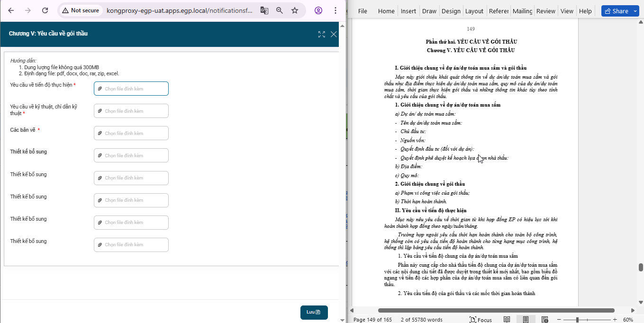This screenshot has width=644, height=323.
Task: Click the Share button in Word
Action: tap(616, 11)
